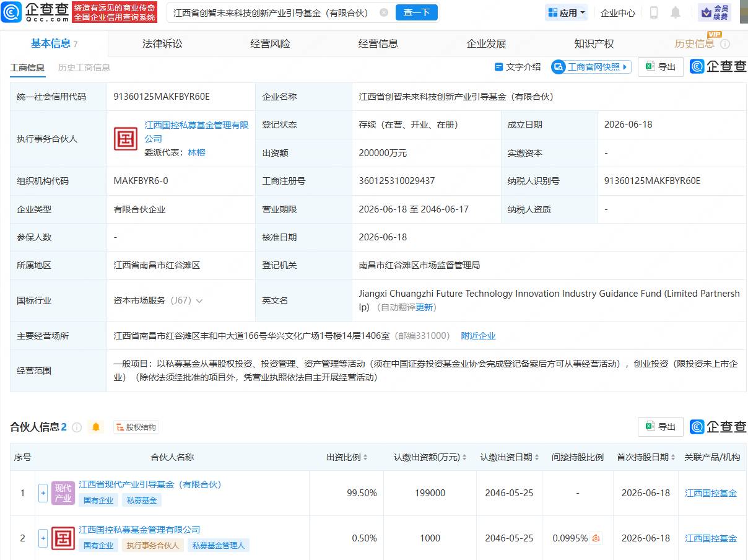Open 股权结构 button
The image size is (748, 560).
[136, 427]
